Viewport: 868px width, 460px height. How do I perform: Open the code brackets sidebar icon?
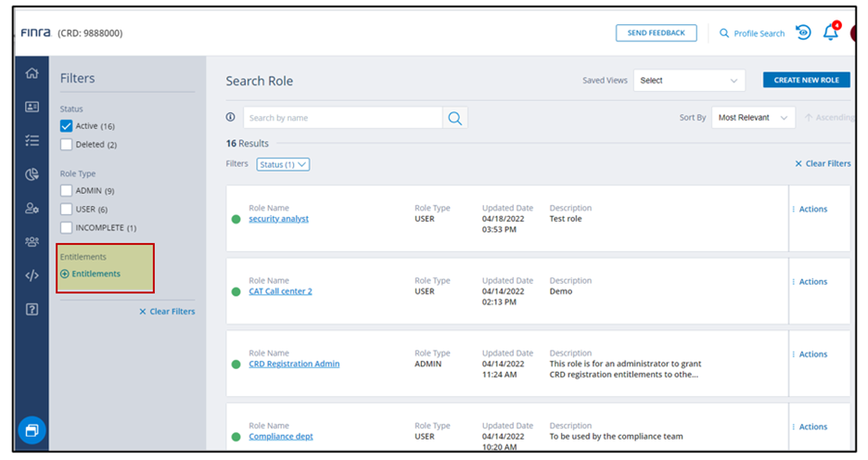[x=32, y=275]
